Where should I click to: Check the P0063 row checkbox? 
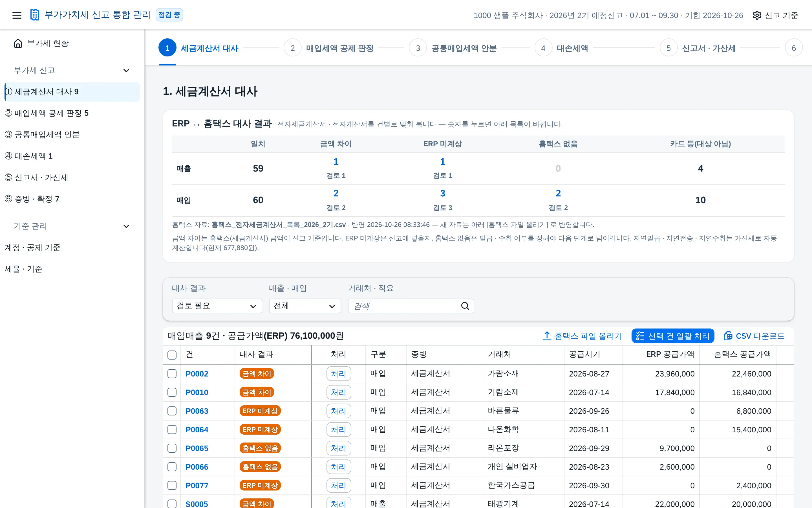click(x=172, y=411)
